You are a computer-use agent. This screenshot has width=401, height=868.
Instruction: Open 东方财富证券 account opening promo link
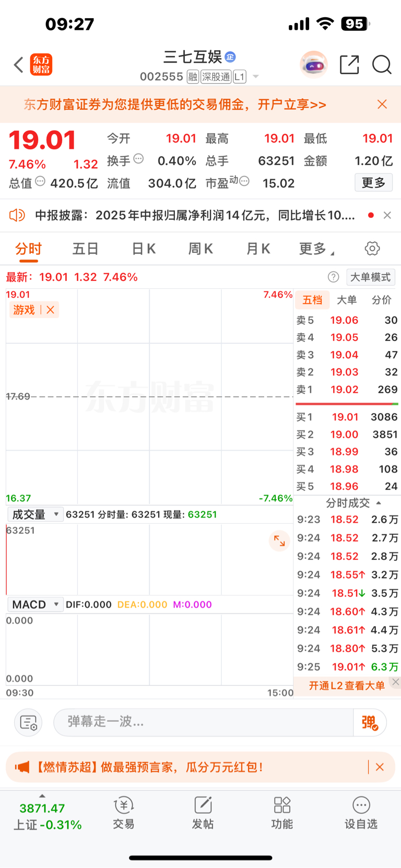[x=175, y=104]
